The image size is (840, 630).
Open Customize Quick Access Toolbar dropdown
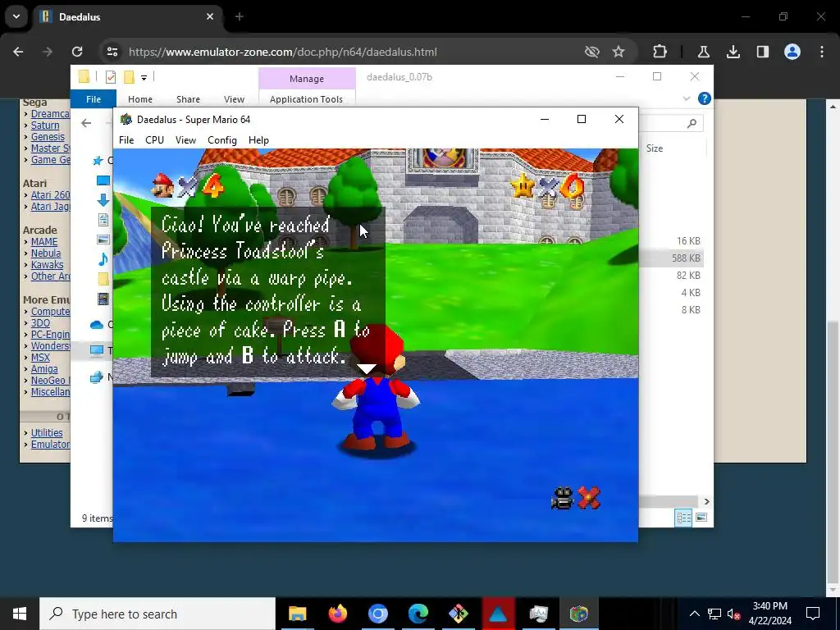click(144, 78)
